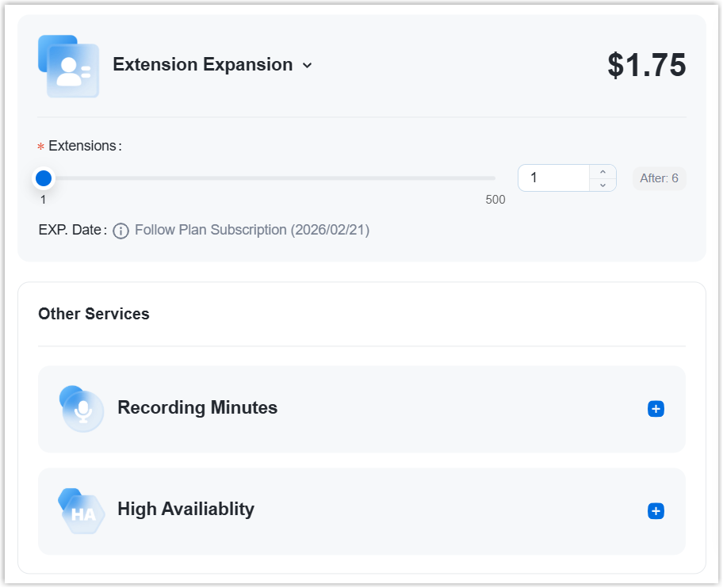Click the 500 maximum slider label
Image resolution: width=723 pixels, height=588 pixels.
(495, 200)
